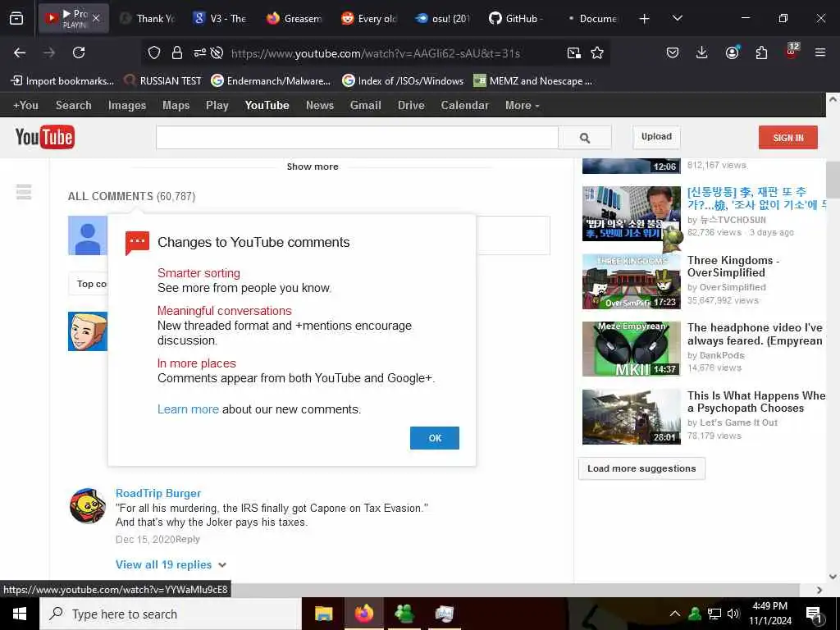List all tabs with dropdown arrow

[x=677, y=18]
